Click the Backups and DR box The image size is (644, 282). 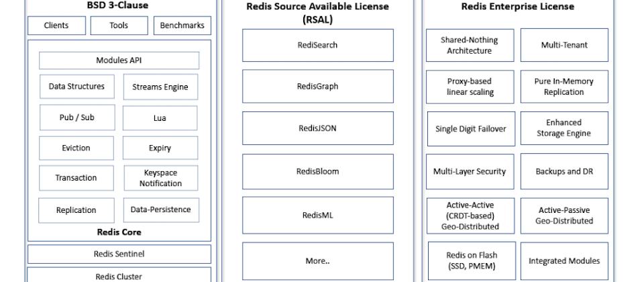[x=564, y=171]
